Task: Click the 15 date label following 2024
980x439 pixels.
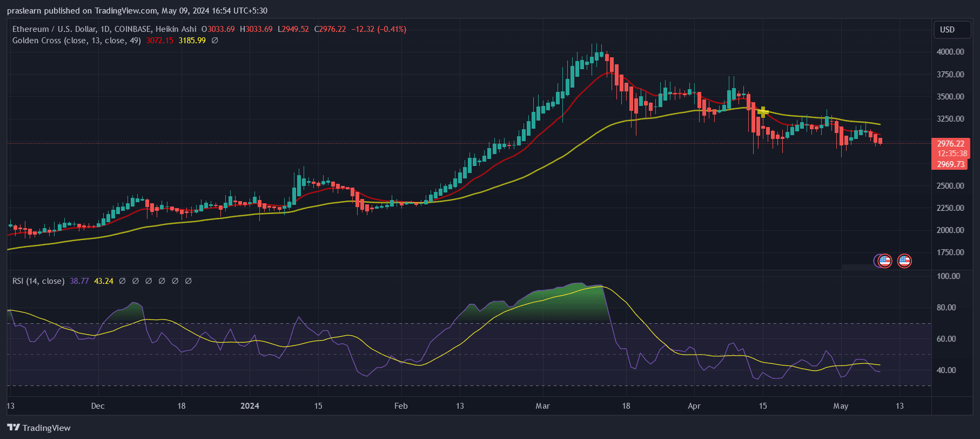Action: [x=318, y=406]
